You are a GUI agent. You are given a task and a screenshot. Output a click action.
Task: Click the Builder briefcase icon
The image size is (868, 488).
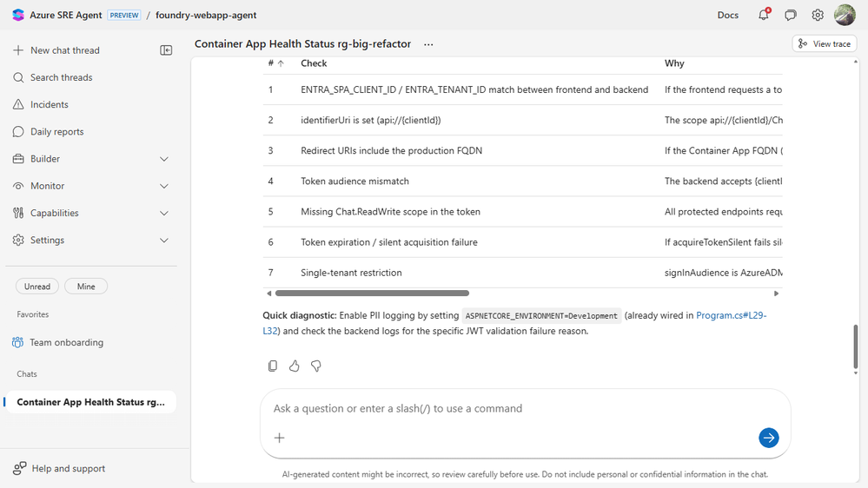[18, 159]
